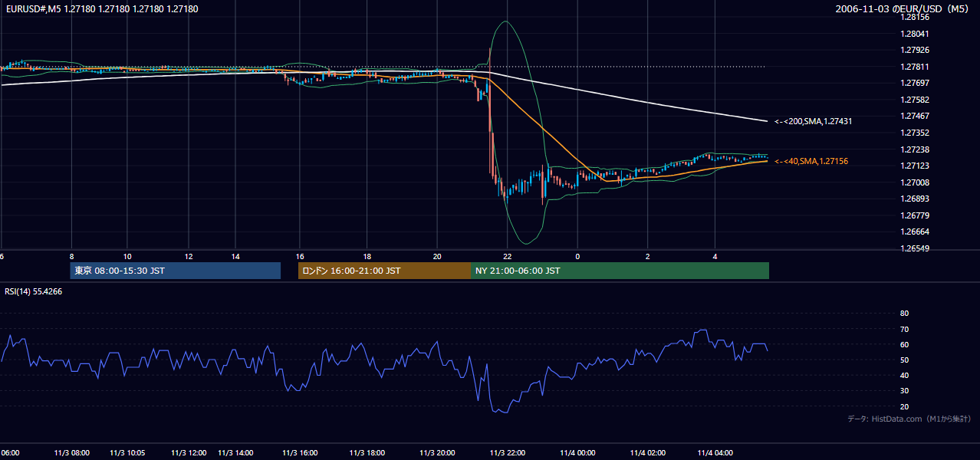980x460 pixels.
Task: Click hour label 18 under price chart
Action: (367, 257)
